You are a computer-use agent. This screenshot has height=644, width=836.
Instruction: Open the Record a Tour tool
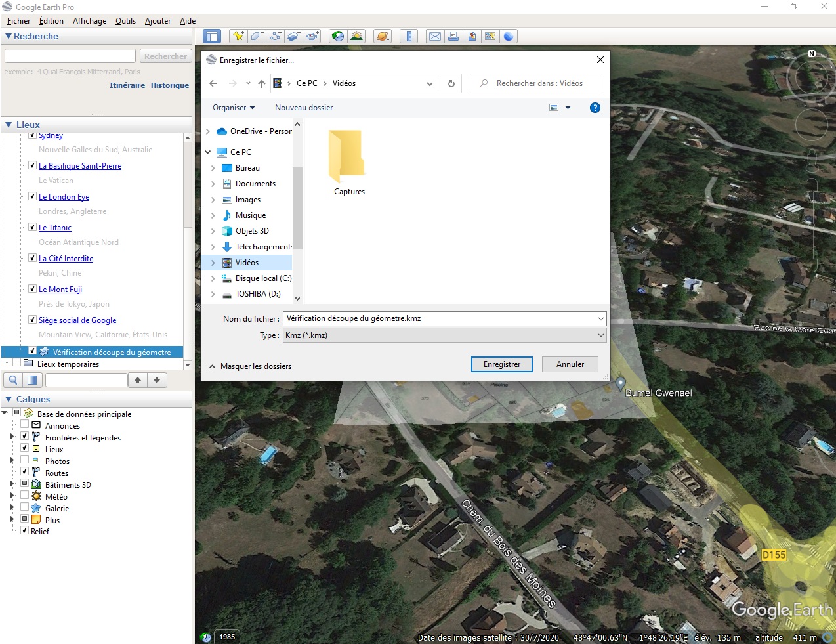pos(312,36)
